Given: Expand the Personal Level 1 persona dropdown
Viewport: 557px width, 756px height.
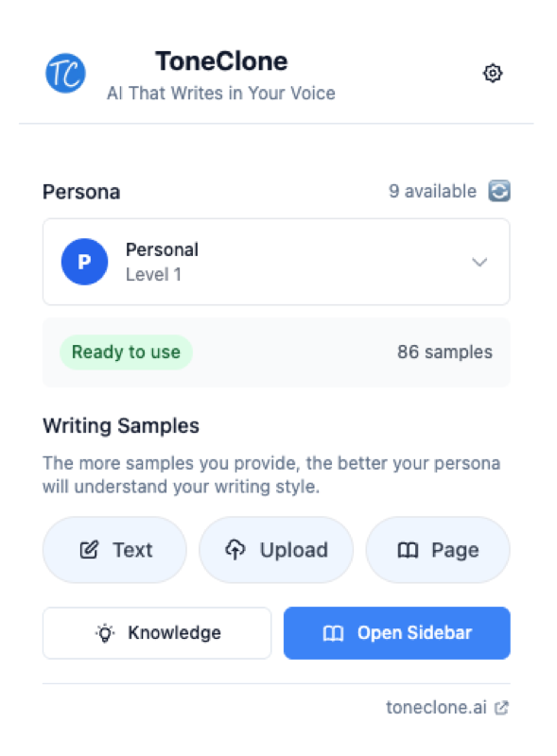Looking at the screenshot, I should click(x=276, y=262).
